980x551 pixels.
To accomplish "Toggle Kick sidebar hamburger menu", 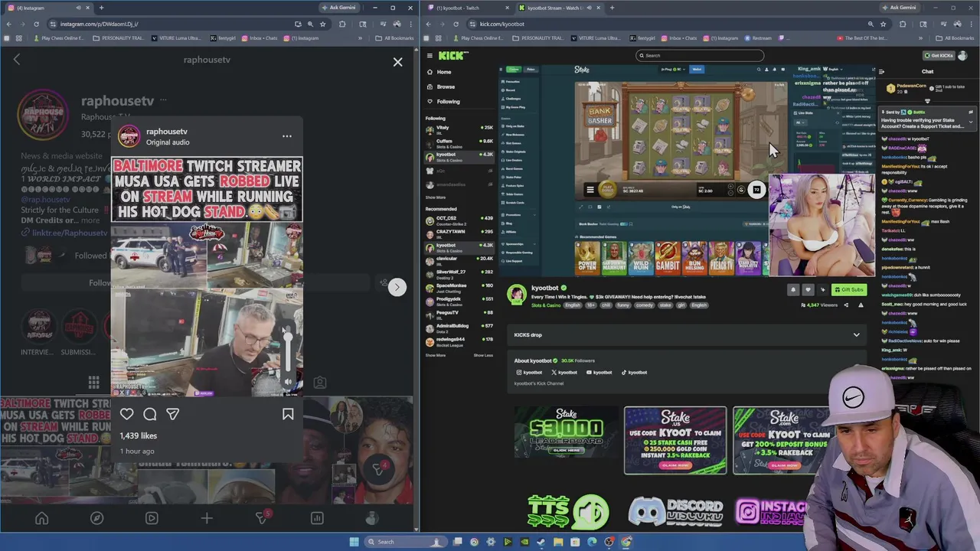I will click(x=430, y=56).
